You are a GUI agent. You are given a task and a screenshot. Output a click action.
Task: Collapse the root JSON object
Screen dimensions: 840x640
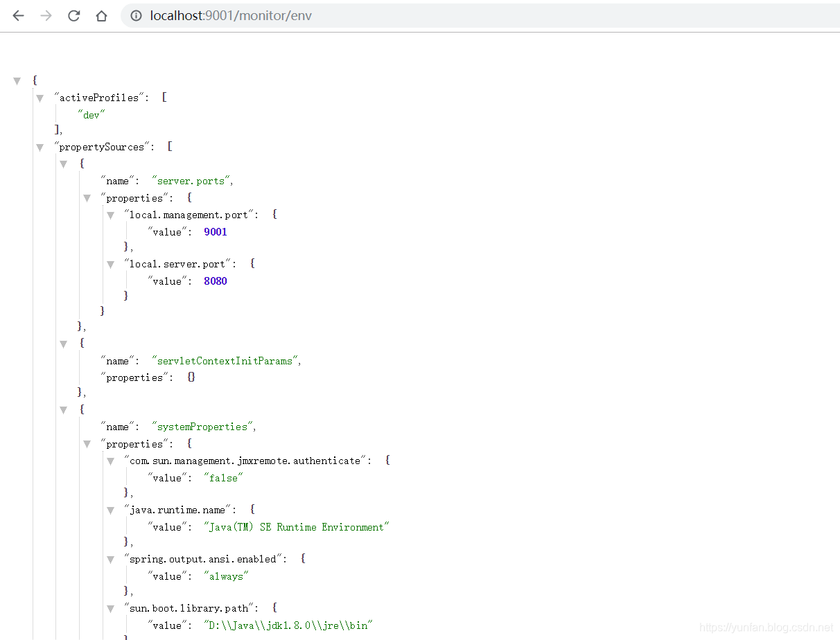coord(17,81)
